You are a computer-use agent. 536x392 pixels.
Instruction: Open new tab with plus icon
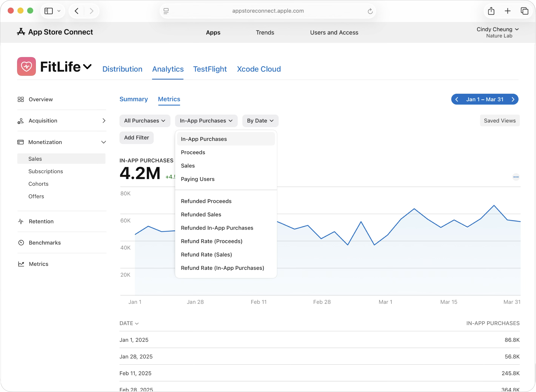coord(508,11)
